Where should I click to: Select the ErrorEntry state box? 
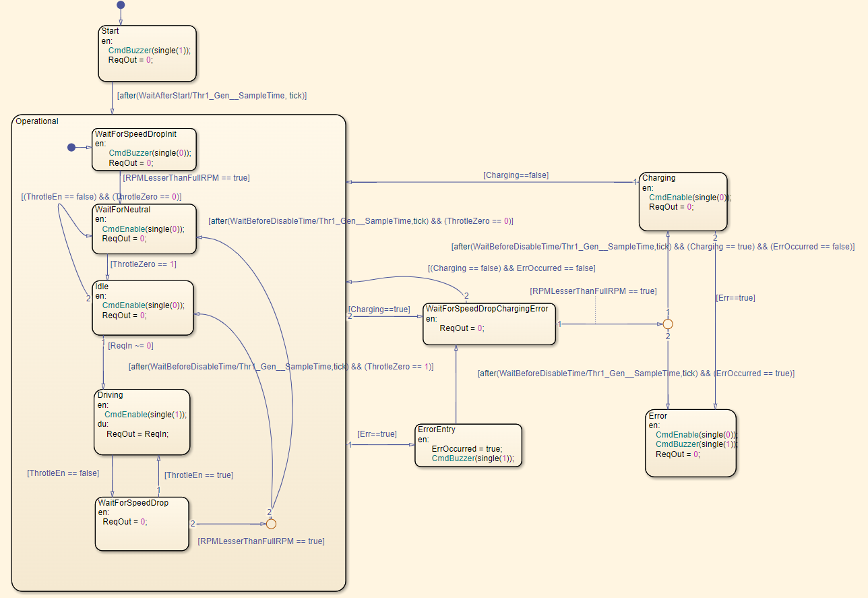tap(468, 445)
